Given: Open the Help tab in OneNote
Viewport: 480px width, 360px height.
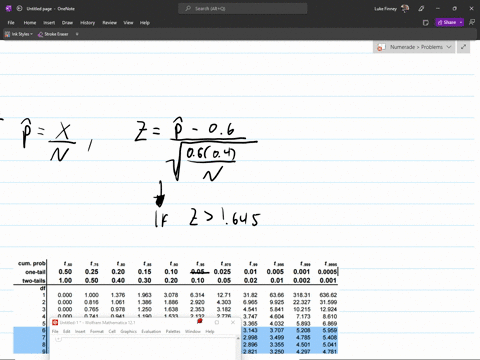Looking at the screenshot, I should click(x=145, y=23).
